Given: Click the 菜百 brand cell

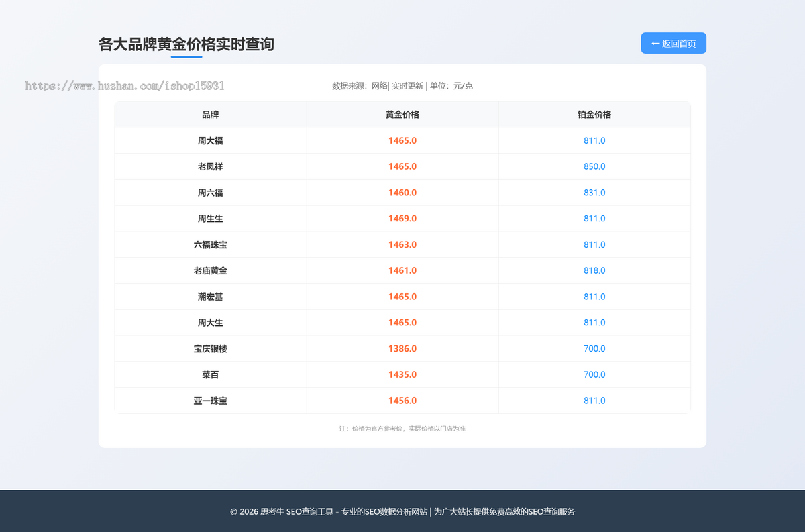Looking at the screenshot, I should [x=211, y=374].
